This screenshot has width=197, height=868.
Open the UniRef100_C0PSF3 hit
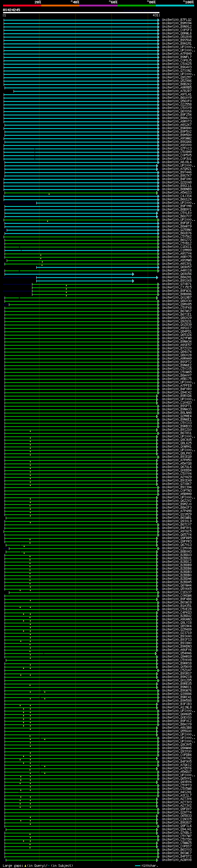pyautogui.click(x=177, y=30)
